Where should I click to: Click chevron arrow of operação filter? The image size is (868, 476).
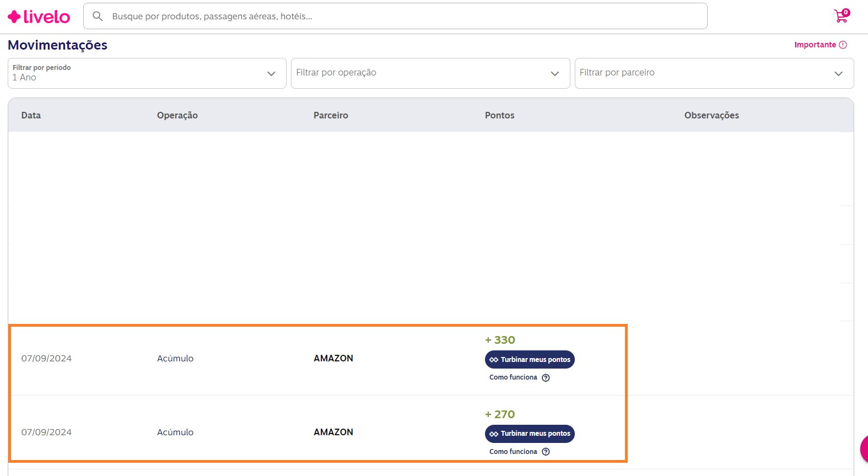click(x=555, y=74)
